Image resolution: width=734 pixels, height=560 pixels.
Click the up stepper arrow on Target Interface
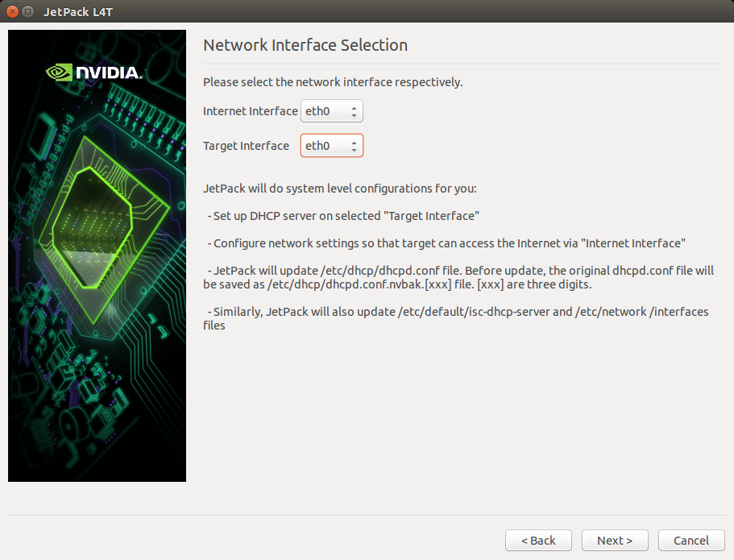click(x=355, y=142)
